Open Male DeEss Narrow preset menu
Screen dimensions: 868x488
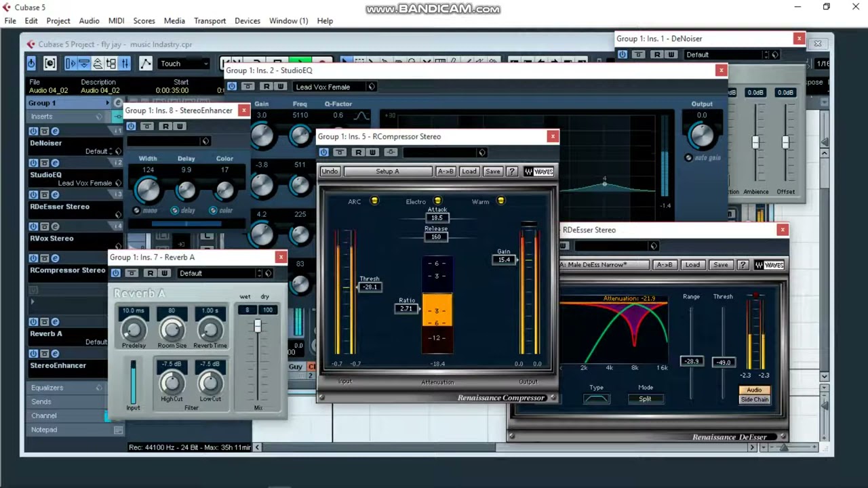click(603, 265)
